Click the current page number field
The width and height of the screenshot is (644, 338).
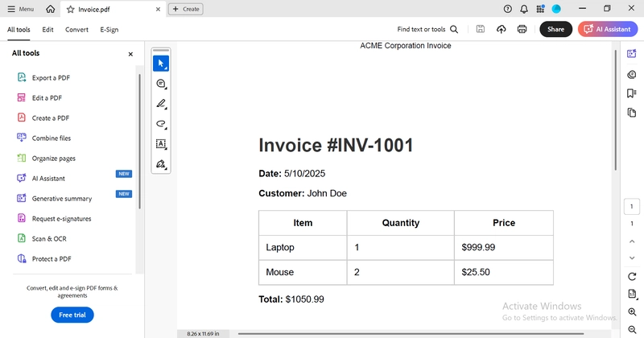click(632, 207)
